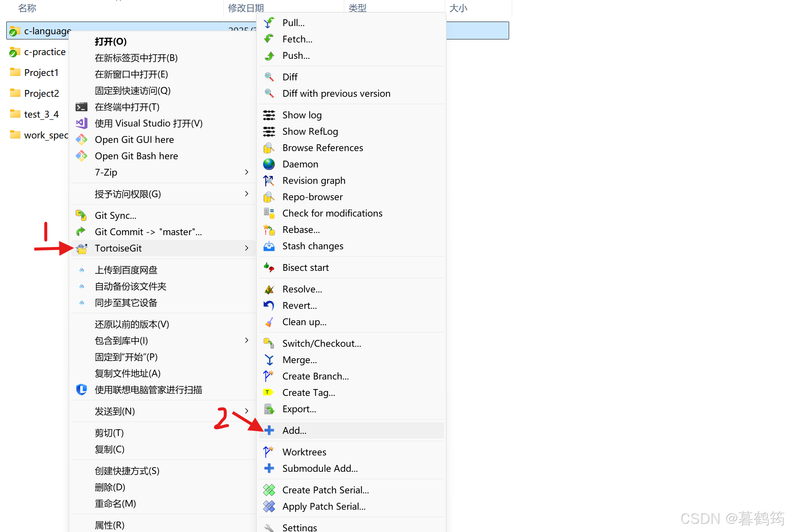Select Show log menu entry
Screen dimensions: 786x532
[x=302, y=115]
